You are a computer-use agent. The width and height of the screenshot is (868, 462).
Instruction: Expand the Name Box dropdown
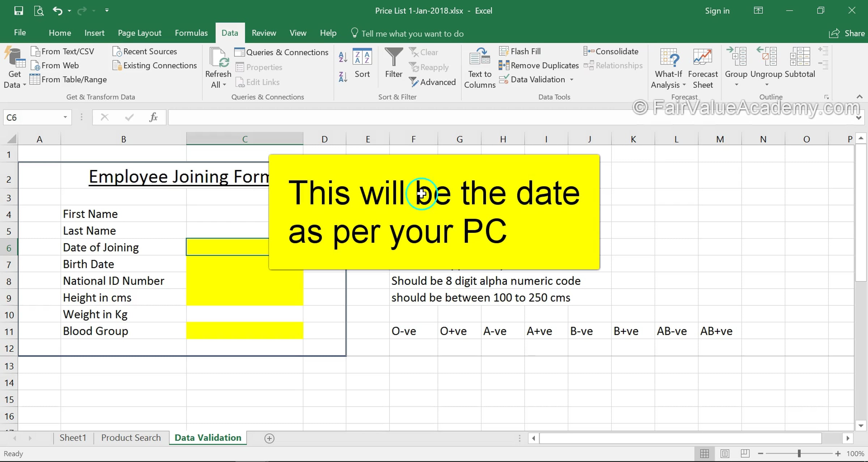click(65, 117)
